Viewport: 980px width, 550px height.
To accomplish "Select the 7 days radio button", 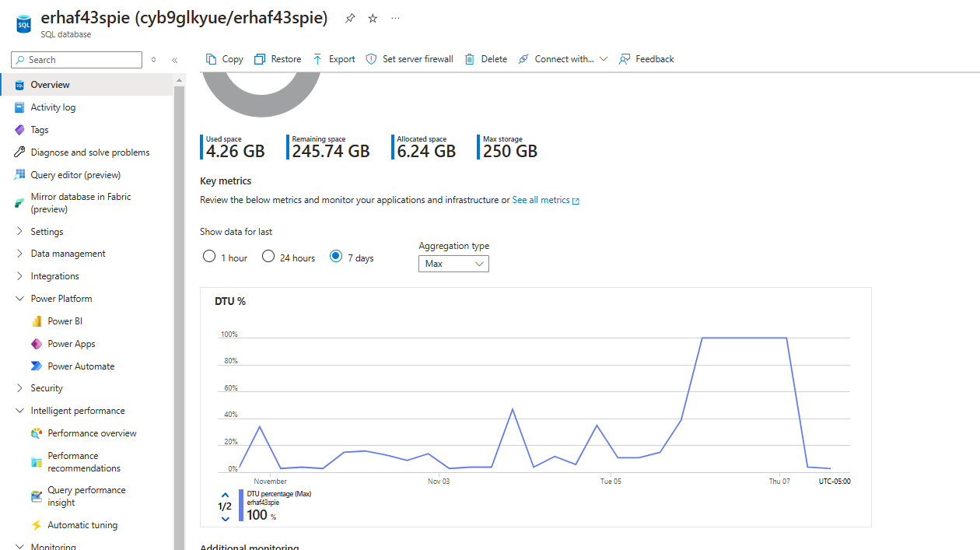I will (336, 257).
